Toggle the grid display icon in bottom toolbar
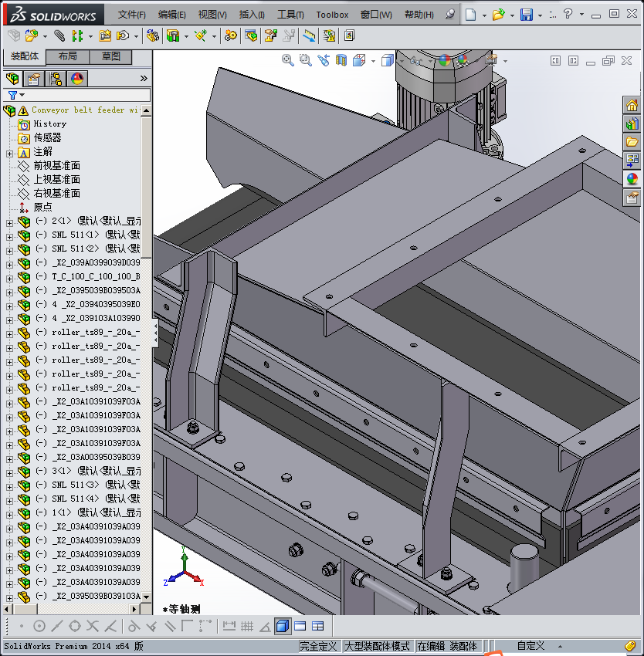The width and height of the screenshot is (644, 656). 247,626
